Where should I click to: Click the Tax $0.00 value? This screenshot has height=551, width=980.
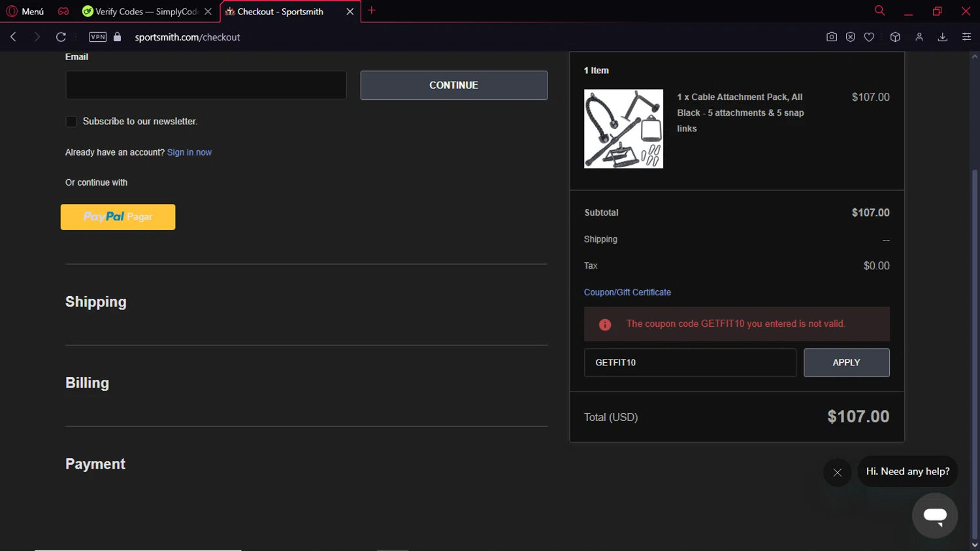[876, 266]
